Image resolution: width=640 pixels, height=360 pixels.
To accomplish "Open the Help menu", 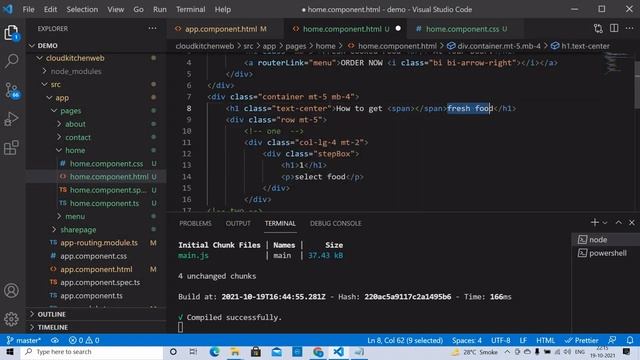I will point(222,9).
